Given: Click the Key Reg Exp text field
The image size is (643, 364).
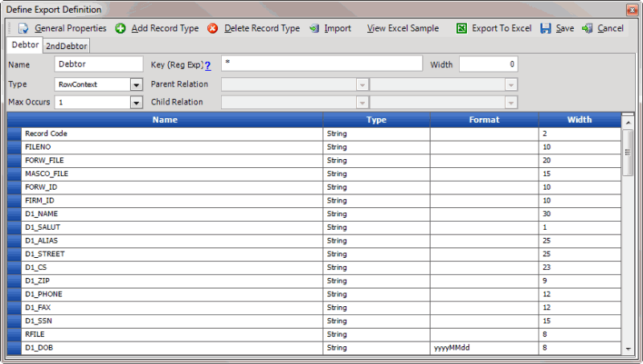Looking at the screenshot, I should click(x=321, y=64).
